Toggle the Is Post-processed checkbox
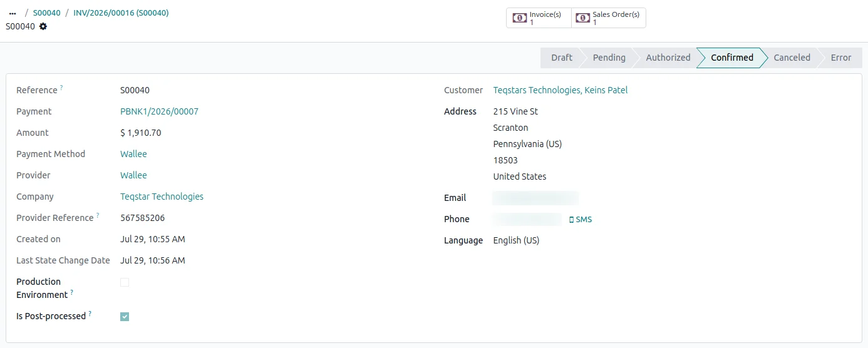This screenshot has width=868, height=348. (x=125, y=317)
